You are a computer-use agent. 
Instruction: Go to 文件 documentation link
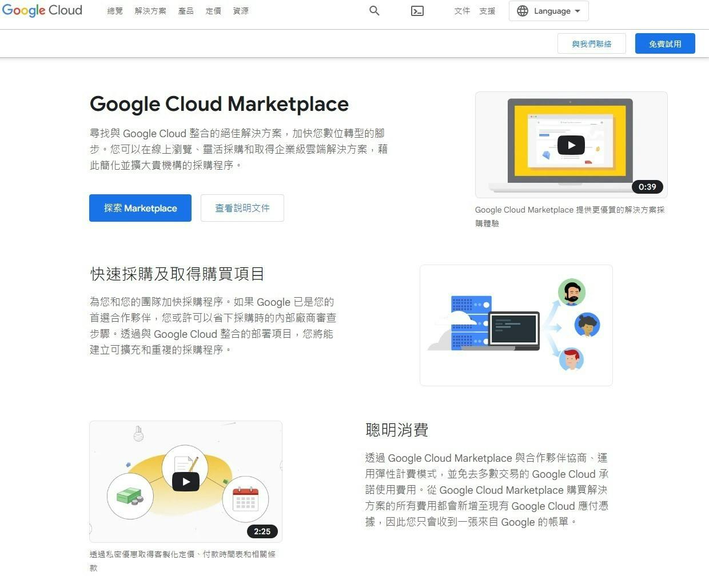pyautogui.click(x=462, y=11)
